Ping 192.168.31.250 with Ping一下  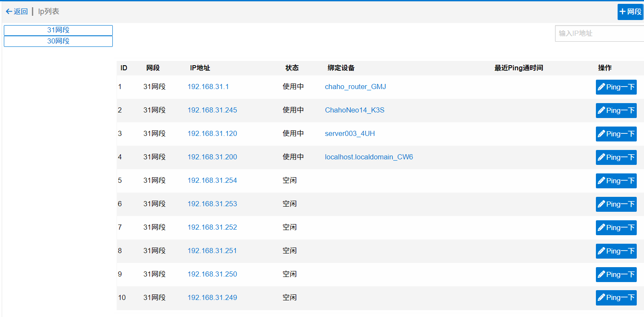tap(616, 274)
